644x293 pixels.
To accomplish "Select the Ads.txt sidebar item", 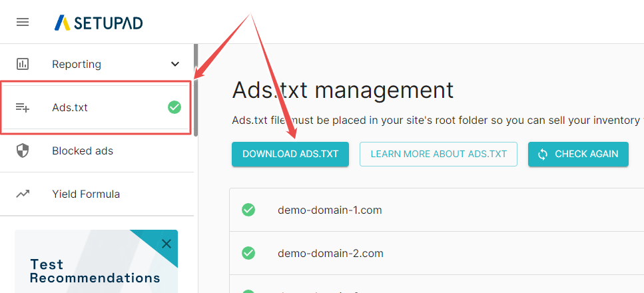I will 96,108.
